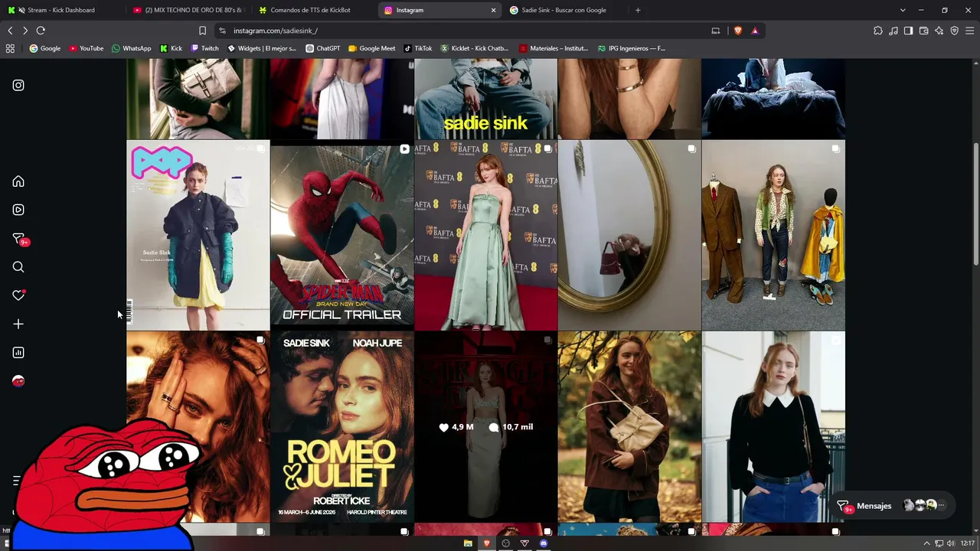Open the Google Meet bookmark
Image resolution: width=980 pixels, height=551 pixels.
(x=372, y=48)
